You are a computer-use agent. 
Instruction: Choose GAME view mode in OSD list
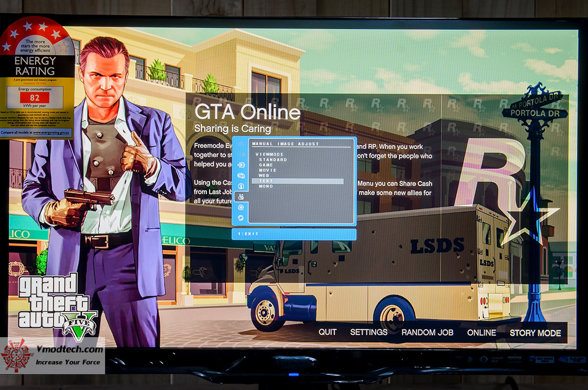(266, 165)
